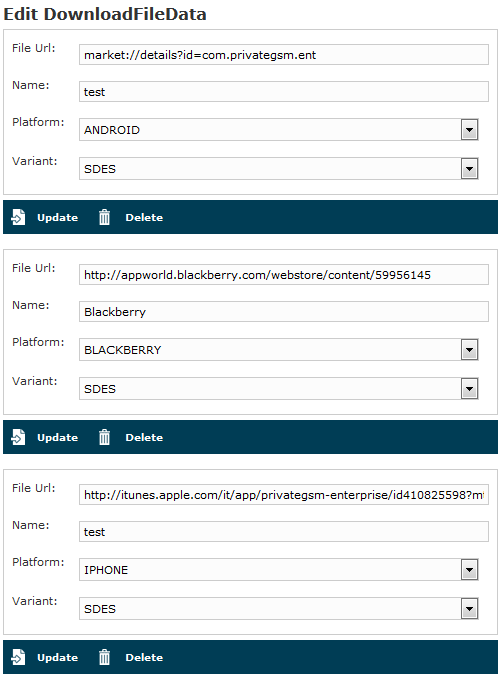This screenshot has height=677, width=501.
Task: Open the ANDROID Platform dropdown
Action: (469, 130)
